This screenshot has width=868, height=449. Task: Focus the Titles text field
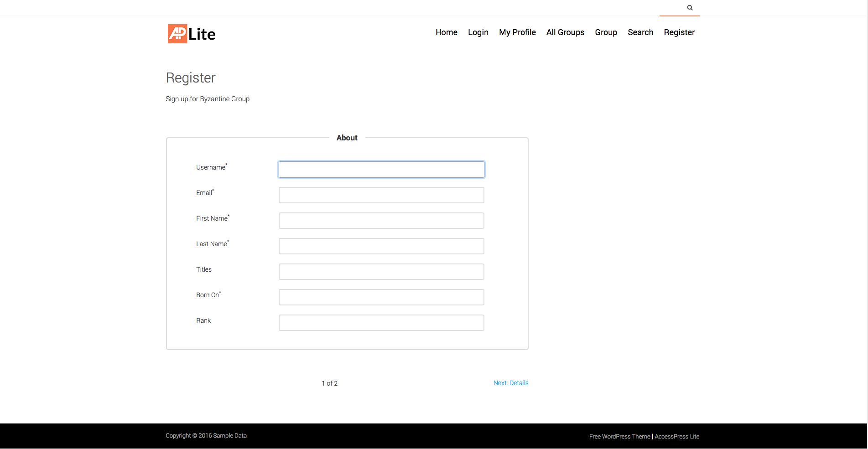tap(381, 272)
